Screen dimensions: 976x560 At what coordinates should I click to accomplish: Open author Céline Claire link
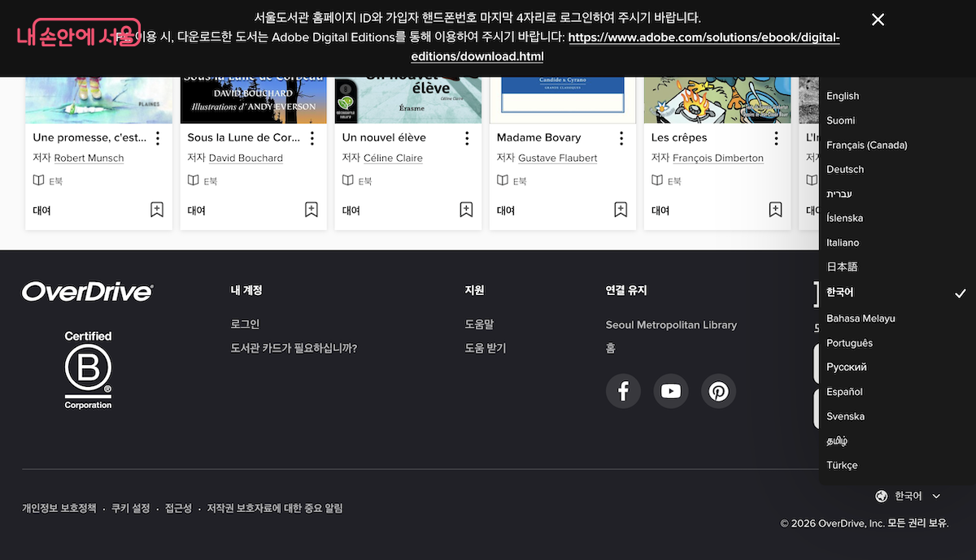[x=393, y=158]
